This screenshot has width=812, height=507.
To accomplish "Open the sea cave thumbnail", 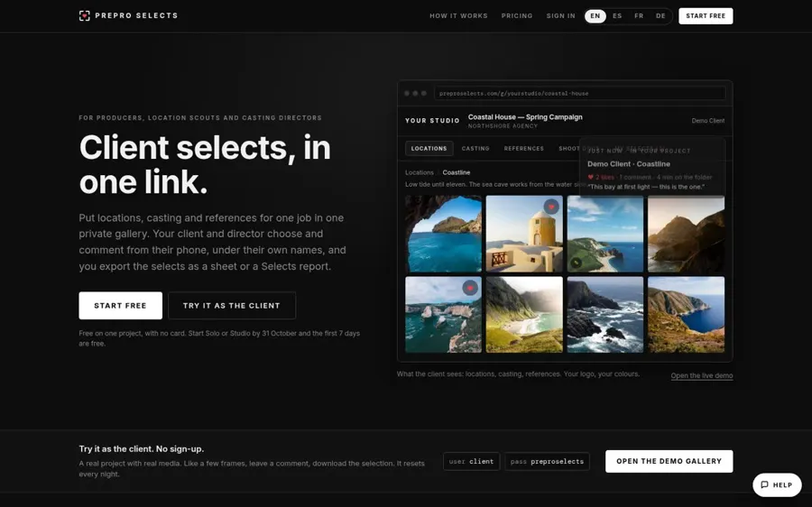I will point(443,234).
